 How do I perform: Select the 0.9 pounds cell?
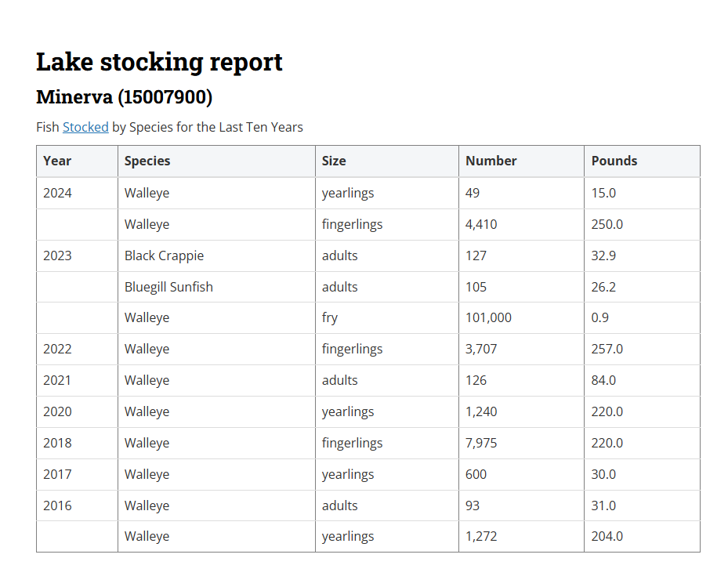[599, 317]
